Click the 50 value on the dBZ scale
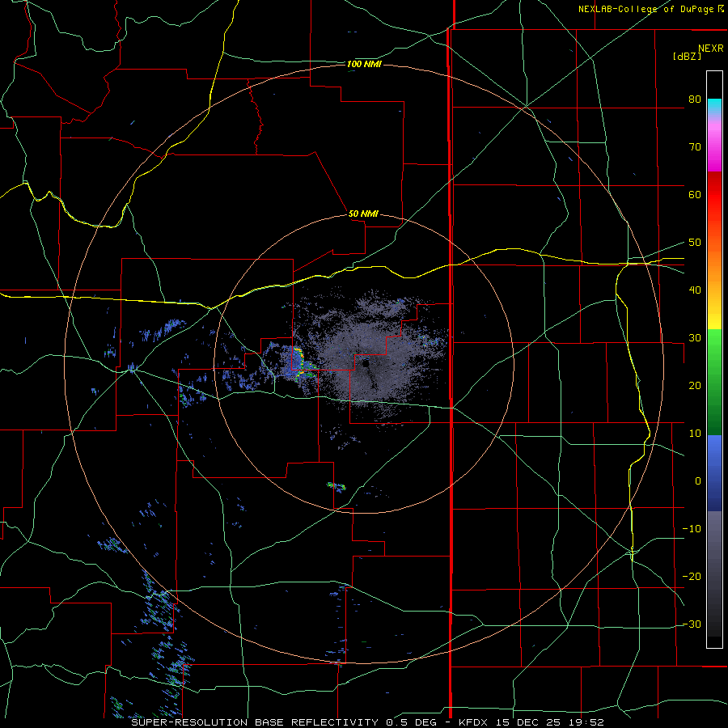This screenshot has width=728, height=728. coord(695,243)
